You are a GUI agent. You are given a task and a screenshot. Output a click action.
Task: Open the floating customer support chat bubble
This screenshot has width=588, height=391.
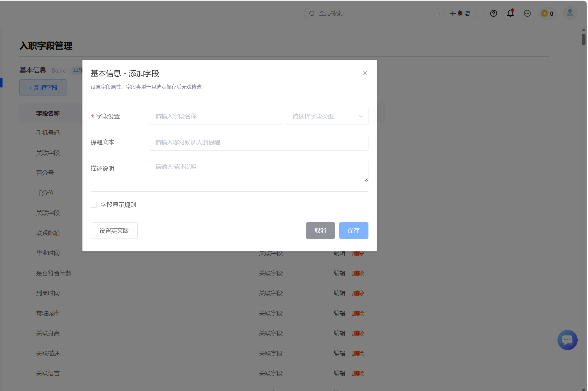(x=567, y=340)
